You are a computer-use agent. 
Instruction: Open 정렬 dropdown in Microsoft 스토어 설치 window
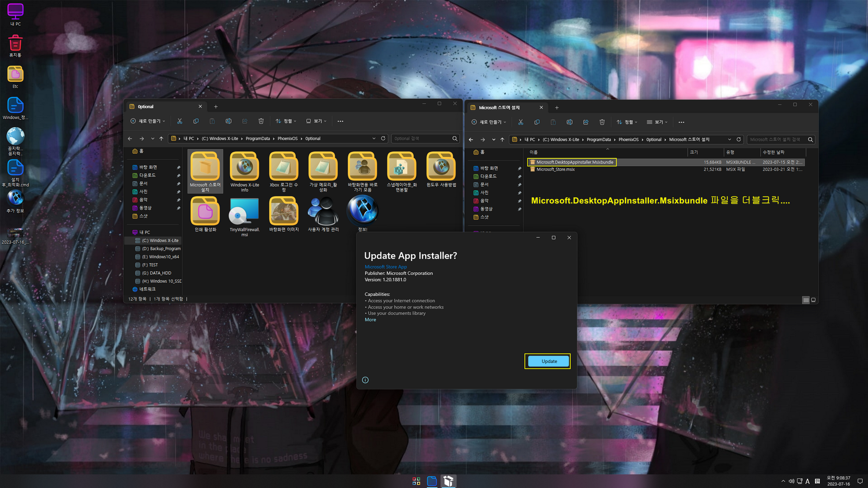pos(627,122)
